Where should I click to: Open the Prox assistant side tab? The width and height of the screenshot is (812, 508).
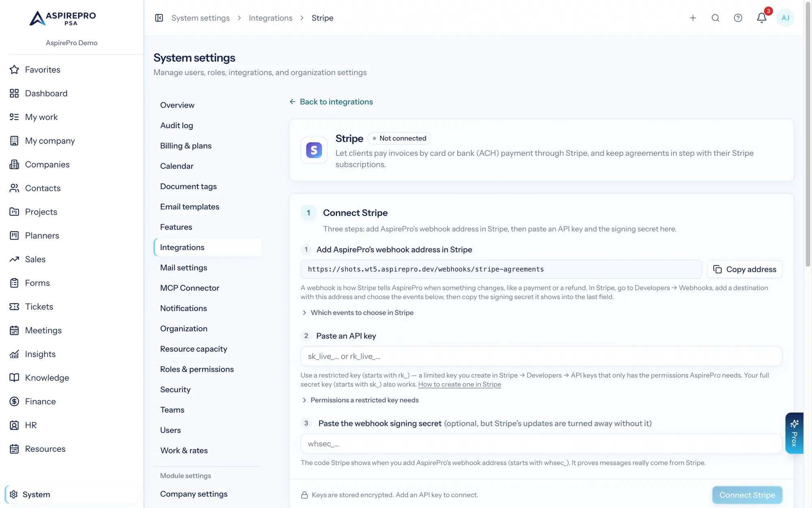(x=794, y=433)
